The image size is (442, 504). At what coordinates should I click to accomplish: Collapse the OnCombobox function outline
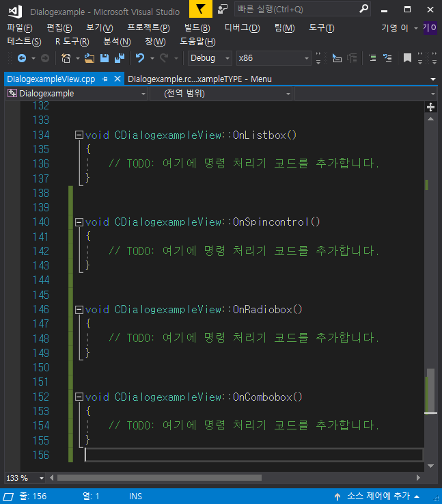(79, 397)
